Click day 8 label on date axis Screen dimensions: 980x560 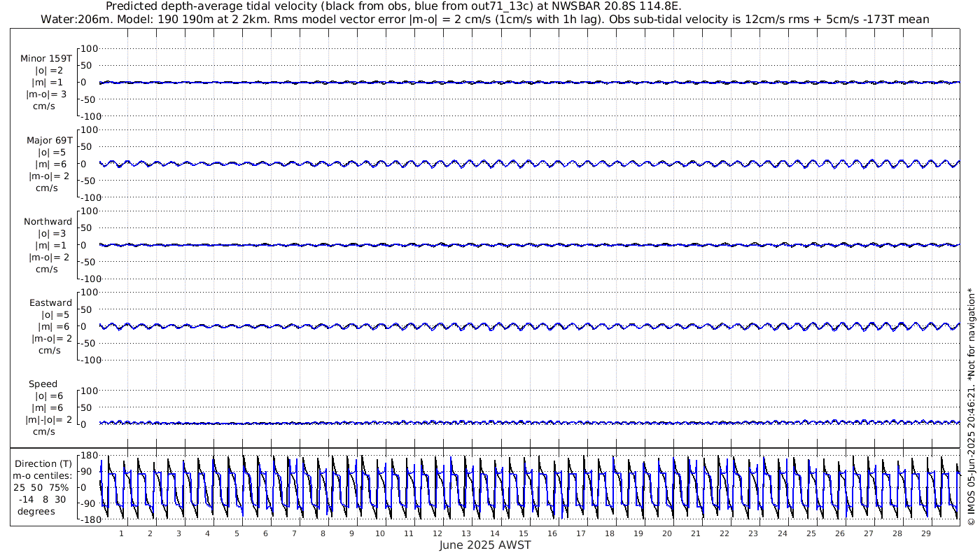point(323,533)
